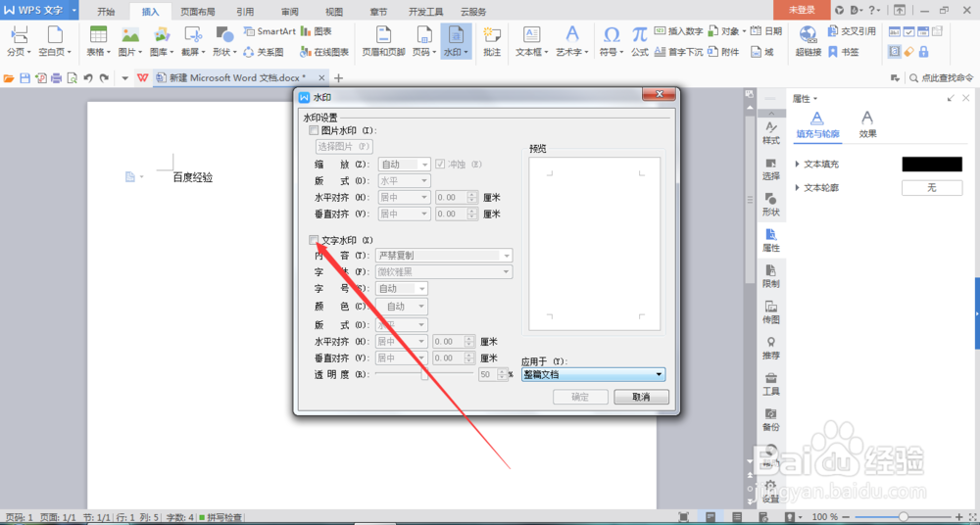The image size is (980, 525).
Task: Click the 文本轮廓 无 outline box
Action: 932,187
